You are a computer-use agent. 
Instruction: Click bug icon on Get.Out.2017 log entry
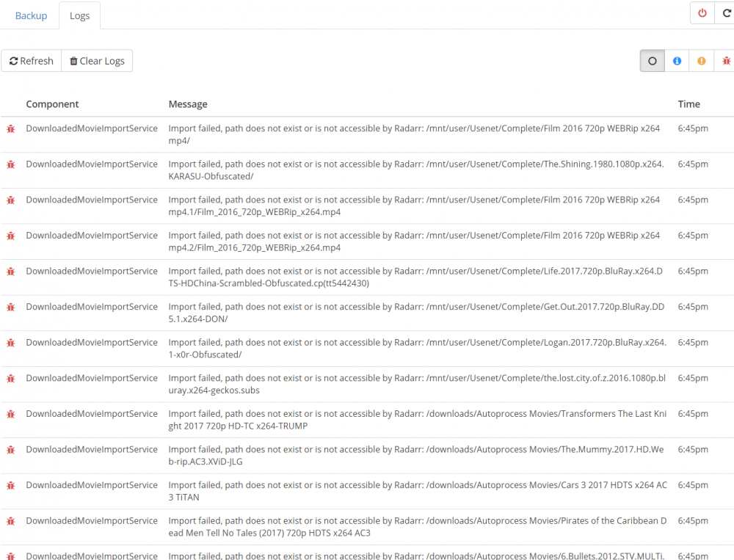[11, 308]
